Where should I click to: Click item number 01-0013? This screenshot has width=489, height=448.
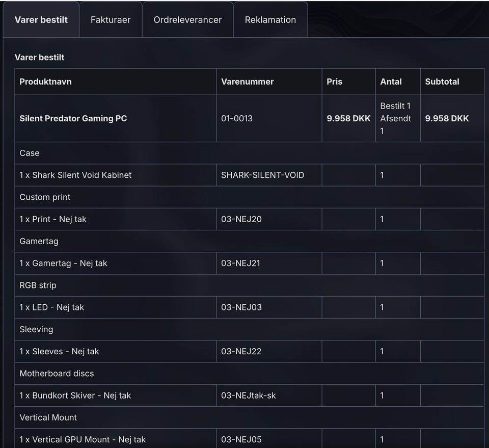237,118
